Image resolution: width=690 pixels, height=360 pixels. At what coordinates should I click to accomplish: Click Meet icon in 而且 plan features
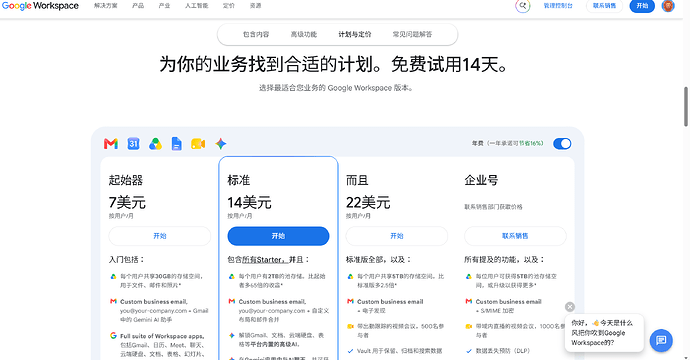click(350, 327)
